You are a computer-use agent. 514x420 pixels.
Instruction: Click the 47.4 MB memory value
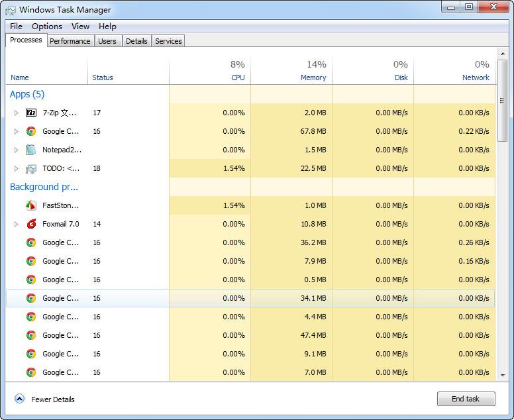point(313,335)
